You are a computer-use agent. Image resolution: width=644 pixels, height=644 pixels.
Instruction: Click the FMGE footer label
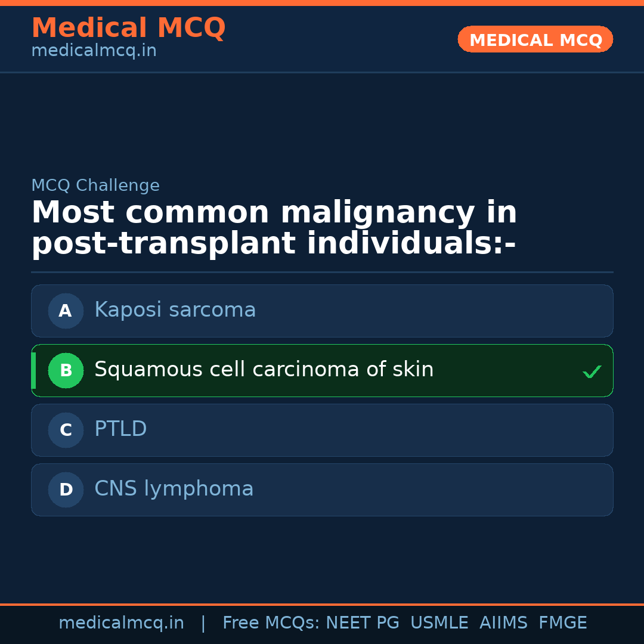562,623
